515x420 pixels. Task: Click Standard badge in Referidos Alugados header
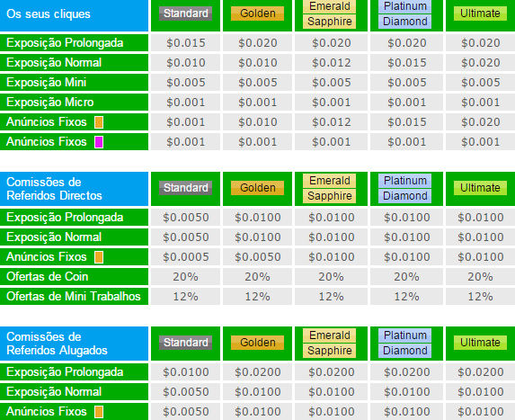point(185,343)
